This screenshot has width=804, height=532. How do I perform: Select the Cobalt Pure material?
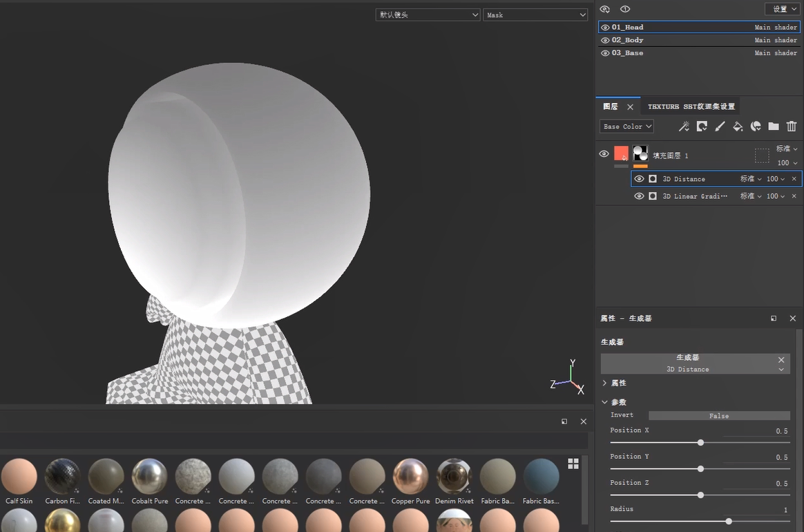[150, 482]
